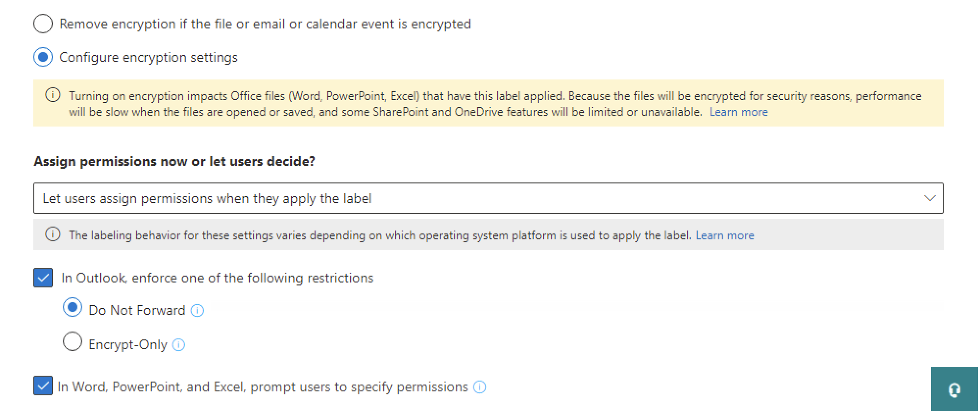
Task: Select the Configure encryption settings radio button
Action: [x=43, y=57]
